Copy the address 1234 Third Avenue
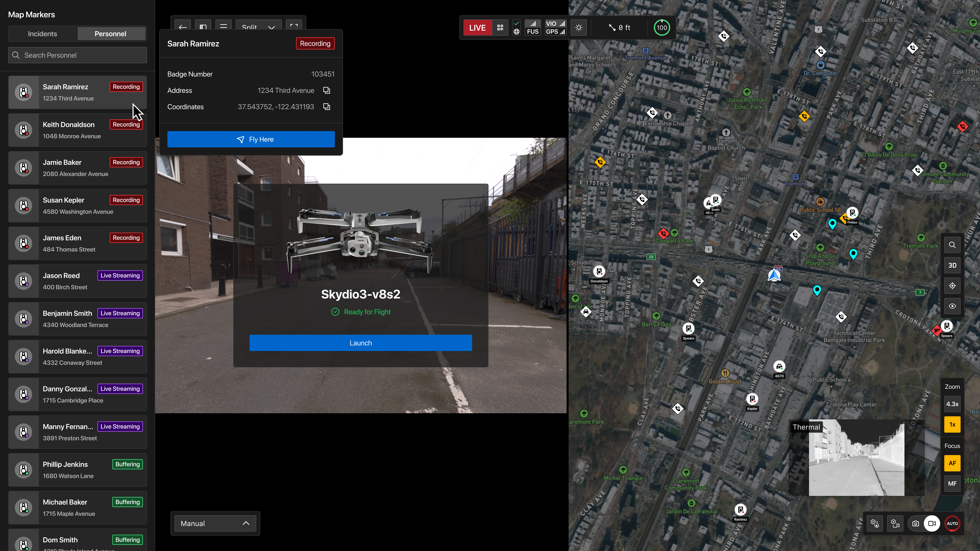This screenshot has height=551, width=980. coord(326,90)
